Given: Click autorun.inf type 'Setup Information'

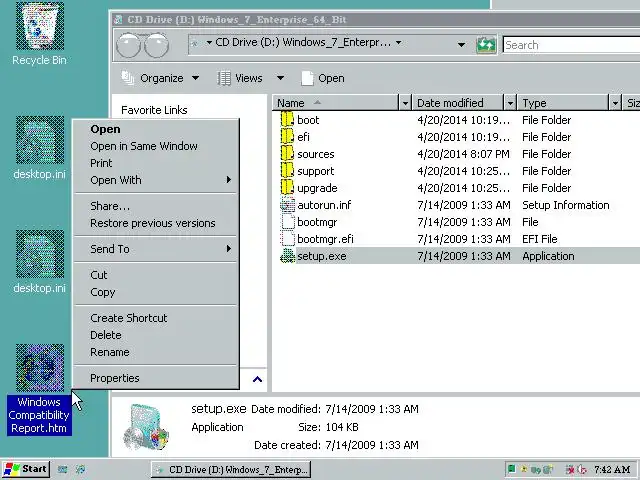Looking at the screenshot, I should pos(566,205).
